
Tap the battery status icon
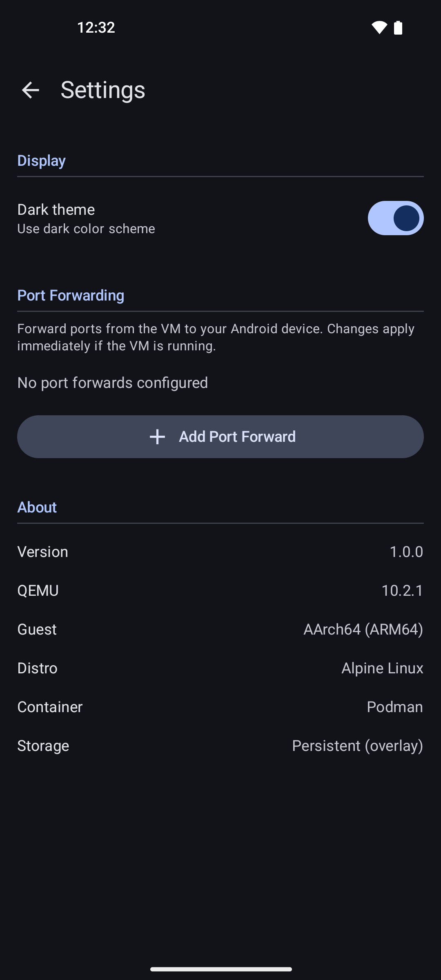398,27
